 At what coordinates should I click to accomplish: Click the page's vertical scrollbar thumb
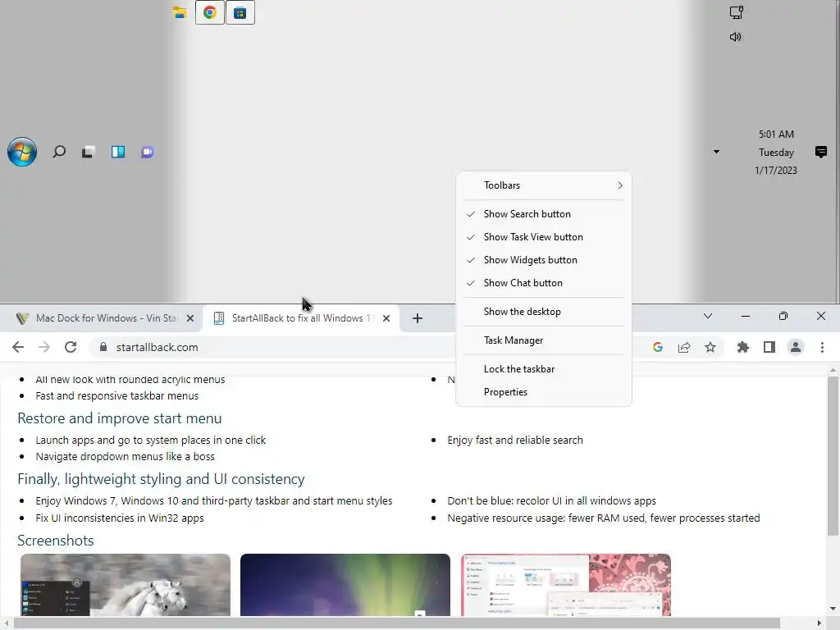pyautogui.click(x=833, y=455)
